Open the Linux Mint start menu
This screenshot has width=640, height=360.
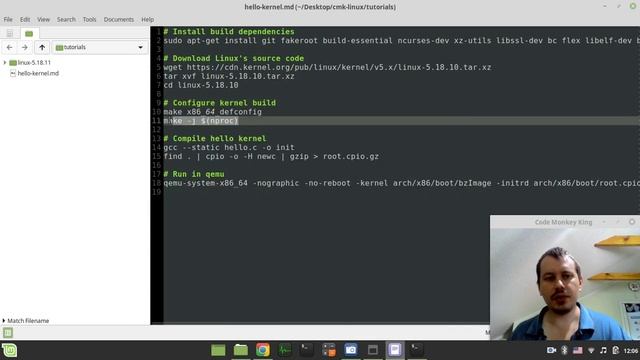click(x=9, y=350)
